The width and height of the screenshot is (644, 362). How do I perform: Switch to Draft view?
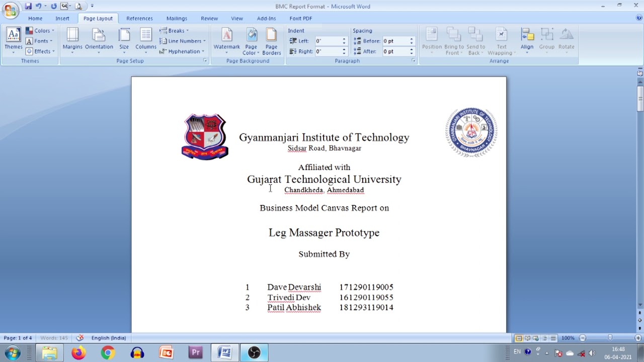tap(553, 338)
